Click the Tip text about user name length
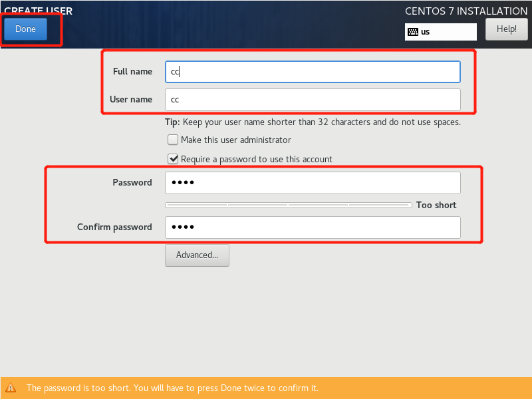 [x=313, y=122]
